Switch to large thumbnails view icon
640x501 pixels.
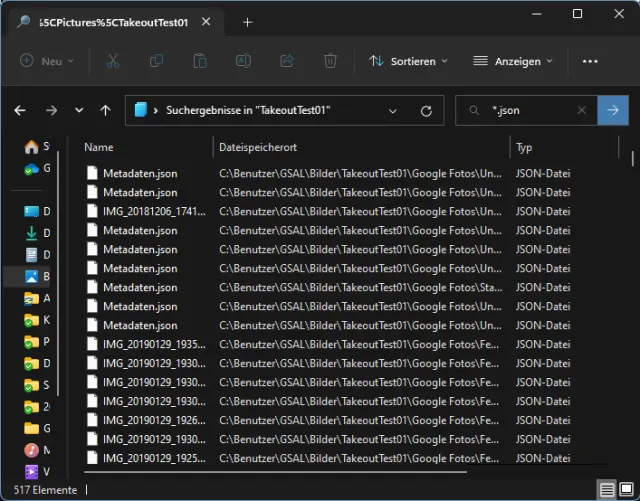tap(624, 489)
